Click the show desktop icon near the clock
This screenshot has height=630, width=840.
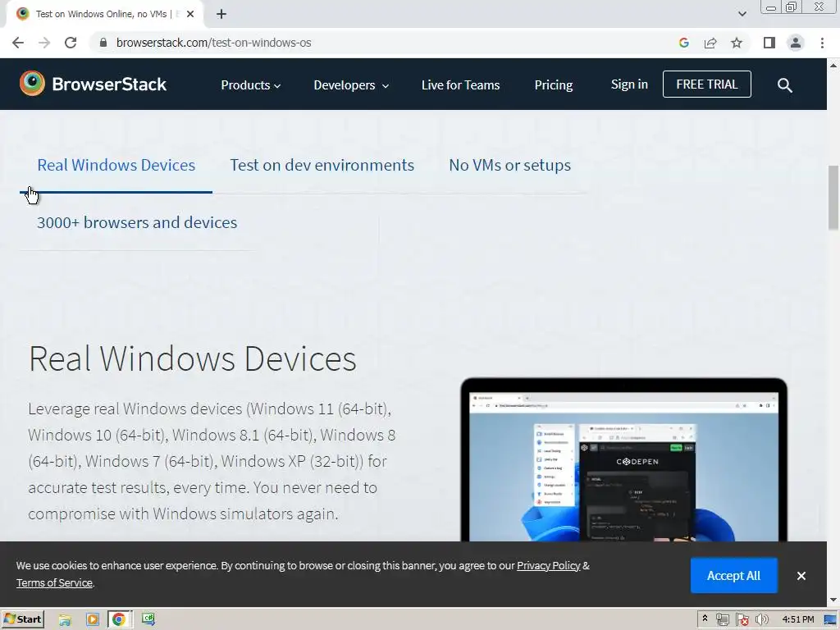click(830, 620)
